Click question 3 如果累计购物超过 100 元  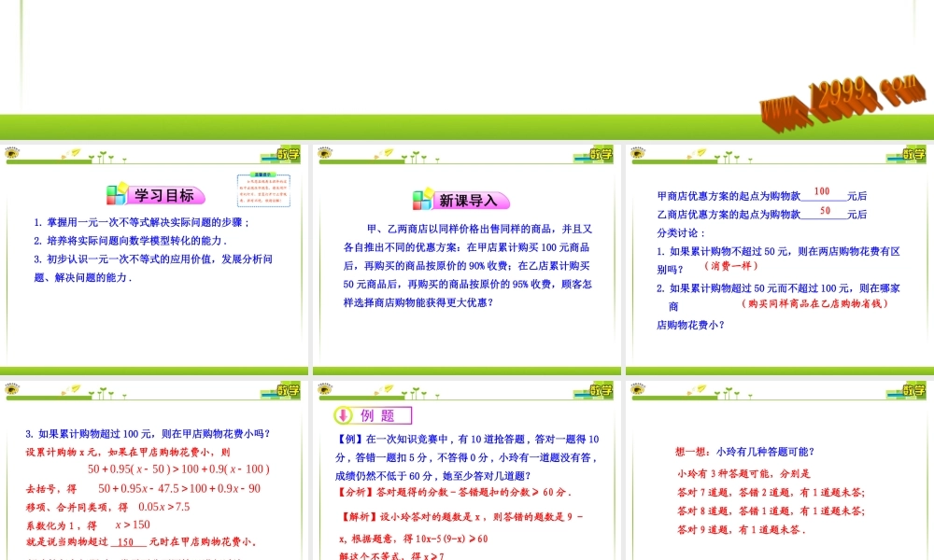[x=148, y=434]
